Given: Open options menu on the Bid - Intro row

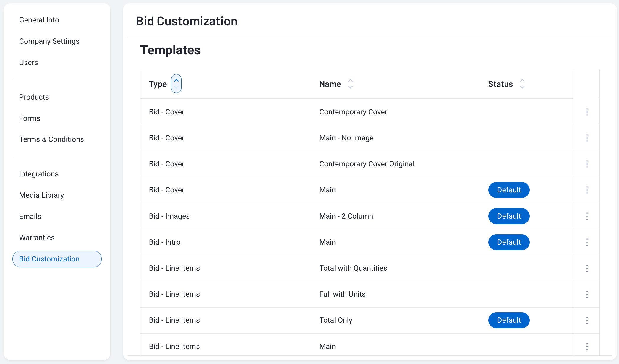Looking at the screenshot, I should click(x=587, y=242).
